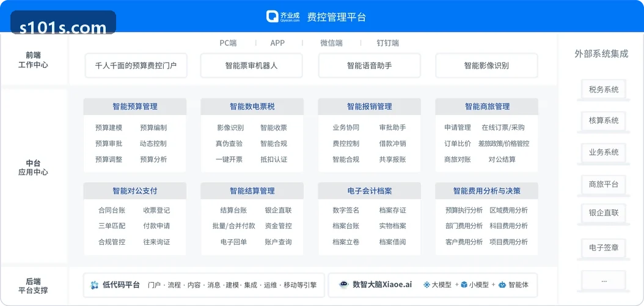The image size is (644, 306).
Task: Click the 数智大脑Xiaoe.ai label
Action: pyautogui.click(x=382, y=285)
